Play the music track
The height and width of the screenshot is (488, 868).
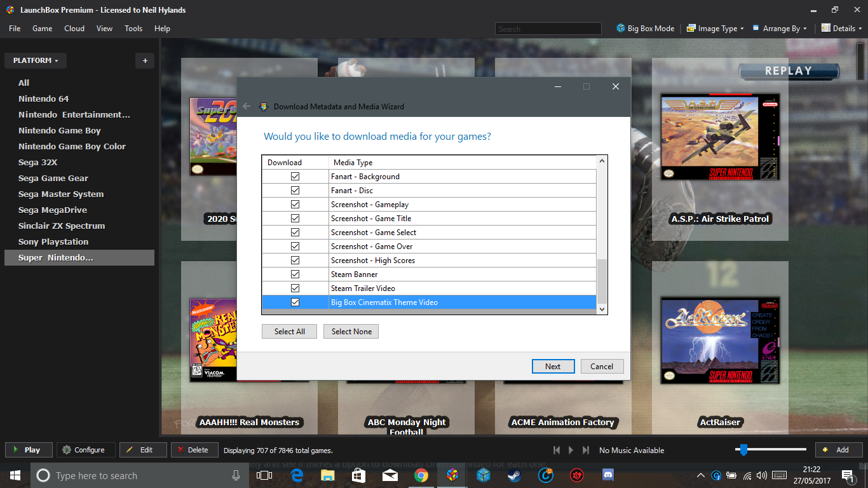[571, 450]
